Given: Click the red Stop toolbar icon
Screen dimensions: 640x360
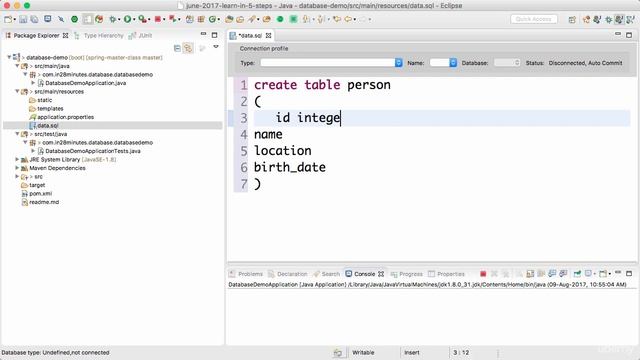Looking at the screenshot, I should click(x=158, y=19).
